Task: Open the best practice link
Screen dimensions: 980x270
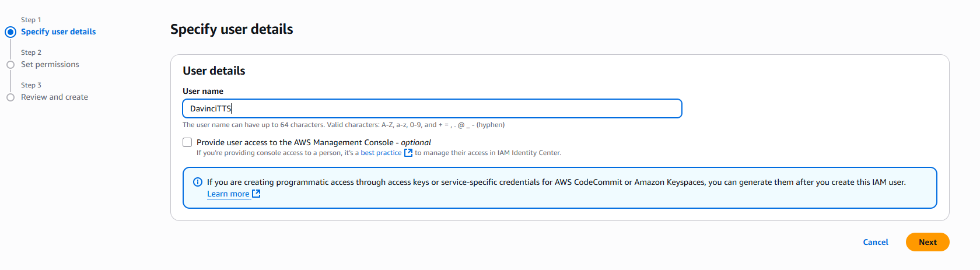Action: point(381,153)
